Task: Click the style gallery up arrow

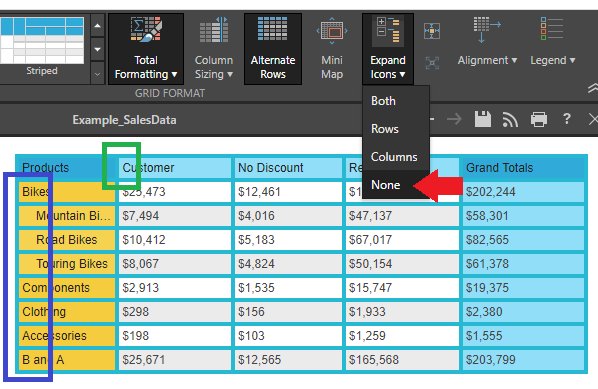Action: [98, 26]
